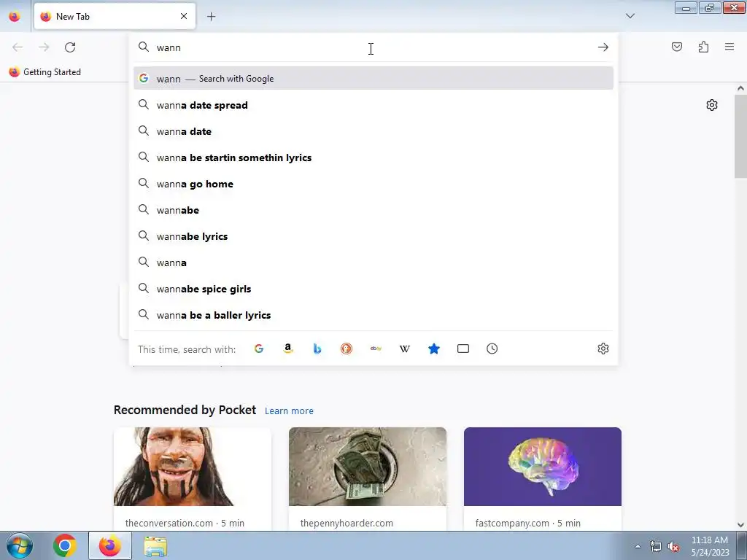Viewport: 747px width, 560px height.
Task: Click Firefox taskbar button
Action: click(x=109, y=545)
